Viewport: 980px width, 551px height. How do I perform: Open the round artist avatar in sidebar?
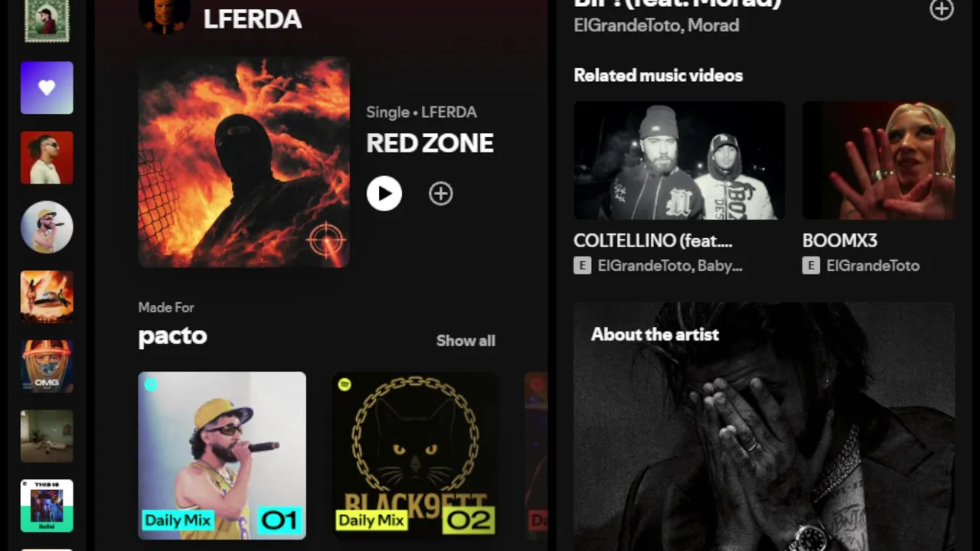47,227
